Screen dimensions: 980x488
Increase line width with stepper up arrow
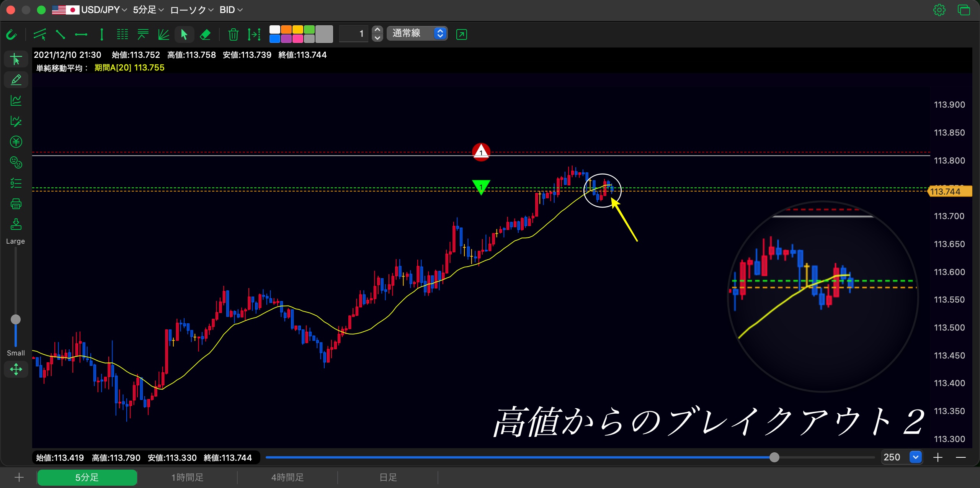pos(377,30)
